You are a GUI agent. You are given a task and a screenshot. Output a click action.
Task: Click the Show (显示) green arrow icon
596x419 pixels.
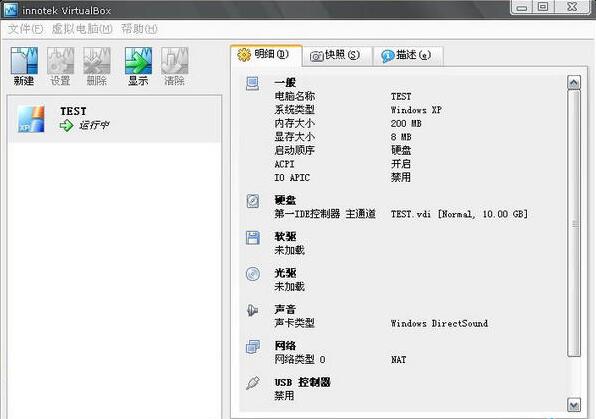point(138,60)
